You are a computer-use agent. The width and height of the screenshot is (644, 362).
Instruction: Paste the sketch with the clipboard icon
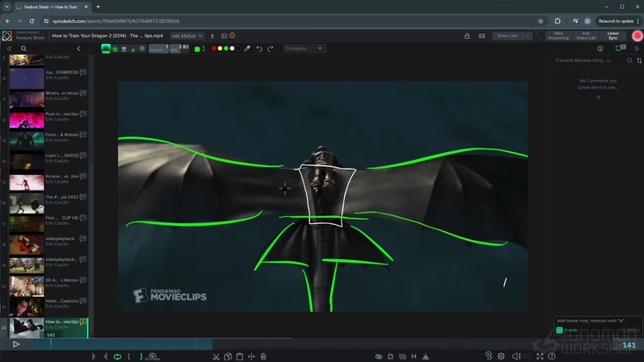coord(240,357)
